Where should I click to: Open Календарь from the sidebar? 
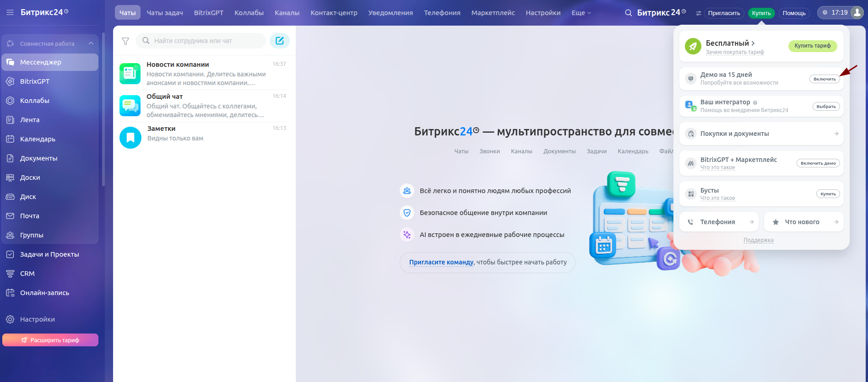tap(50, 139)
